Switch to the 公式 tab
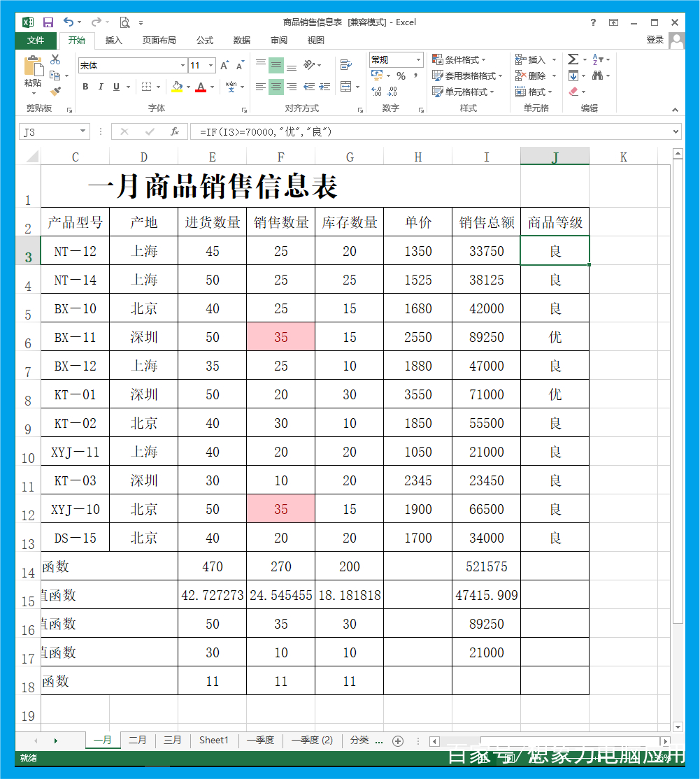 (x=205, y=41)
